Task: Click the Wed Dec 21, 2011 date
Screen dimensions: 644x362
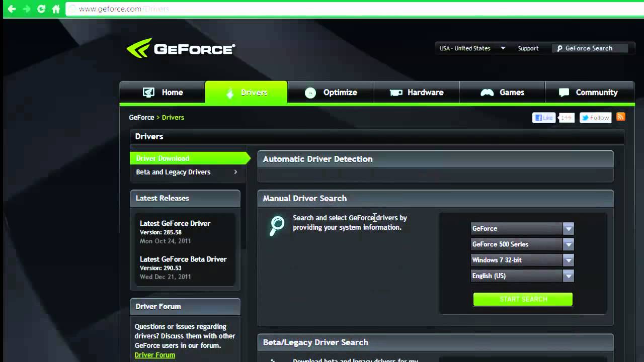Action: point(165,277)
